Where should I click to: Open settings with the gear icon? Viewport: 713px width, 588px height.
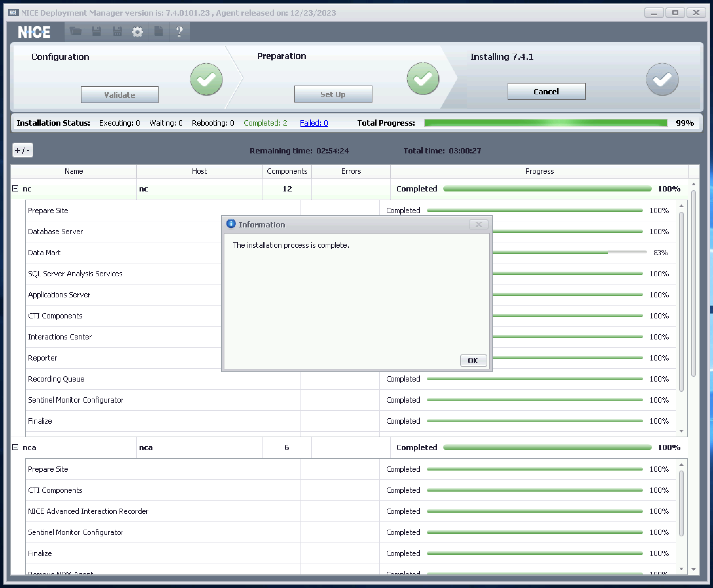tap(138, 32)
